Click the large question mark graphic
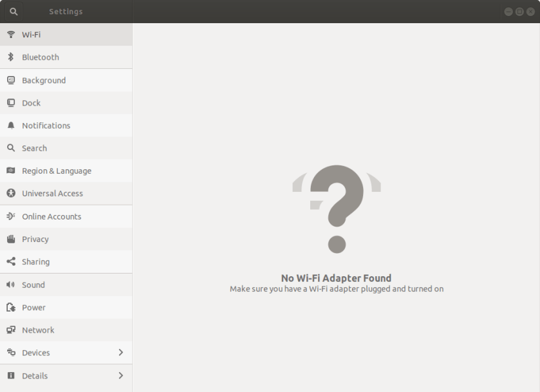Screen dimensions: 540x392 pyautogui.click(x=336, y=207)
